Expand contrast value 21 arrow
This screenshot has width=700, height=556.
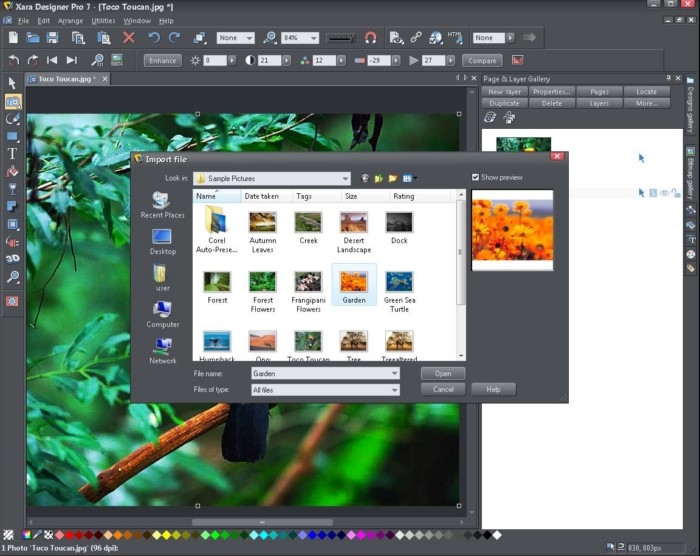pyautogui.click(x=287, y=60)
